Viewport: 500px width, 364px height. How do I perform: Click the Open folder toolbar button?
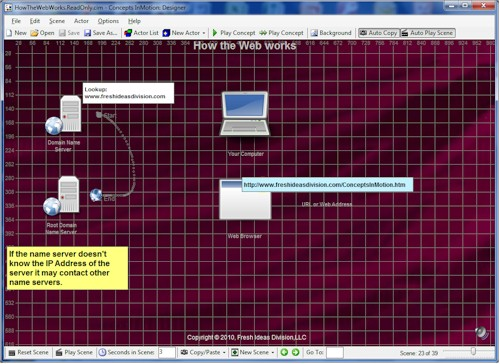(42, 33)
